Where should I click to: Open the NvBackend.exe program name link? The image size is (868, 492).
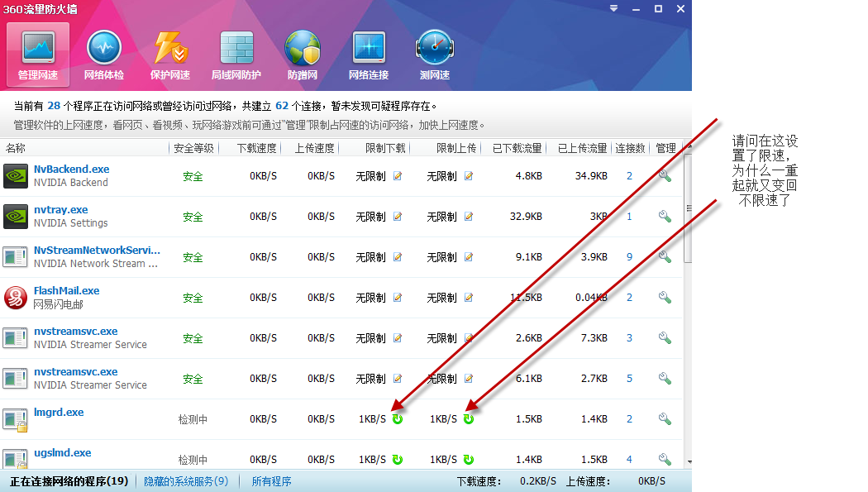click(x=71, y=170)
